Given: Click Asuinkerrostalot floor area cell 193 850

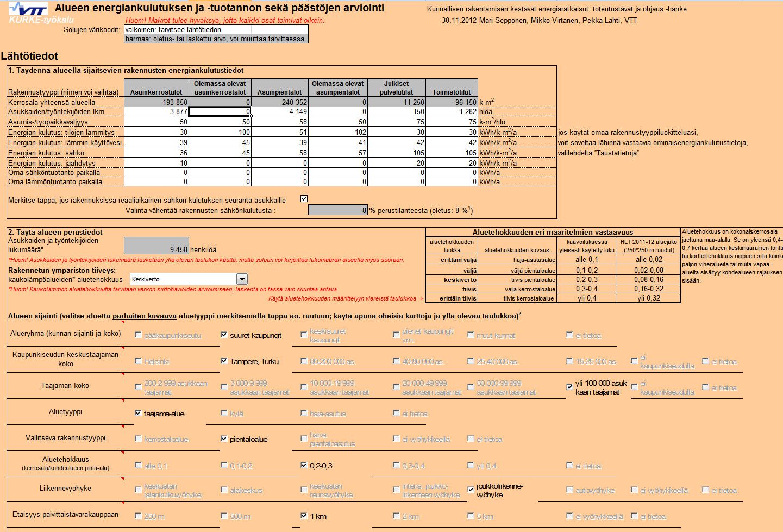Looking at the screenshot, I should (x=156, y=102).
